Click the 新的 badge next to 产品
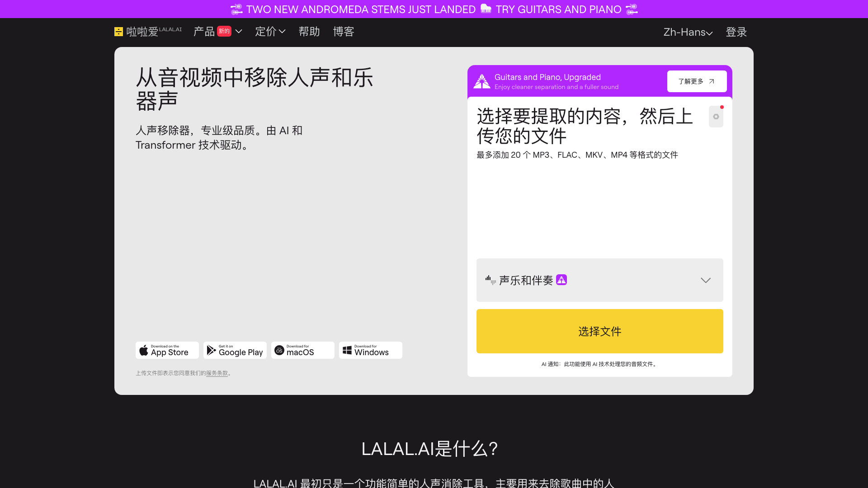Image resolution: width=868 pixels, height=488 pixels. [x=224, y=31]
